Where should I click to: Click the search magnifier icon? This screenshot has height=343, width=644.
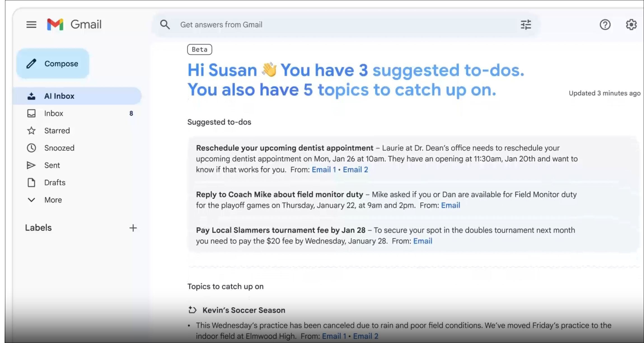pos(165,25)
